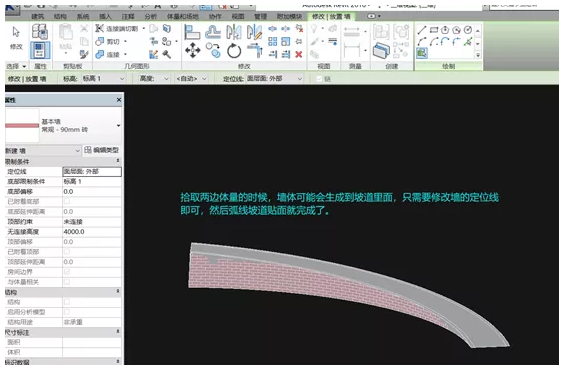Select the Start-End-Radius Arc tool

[422, 42]
